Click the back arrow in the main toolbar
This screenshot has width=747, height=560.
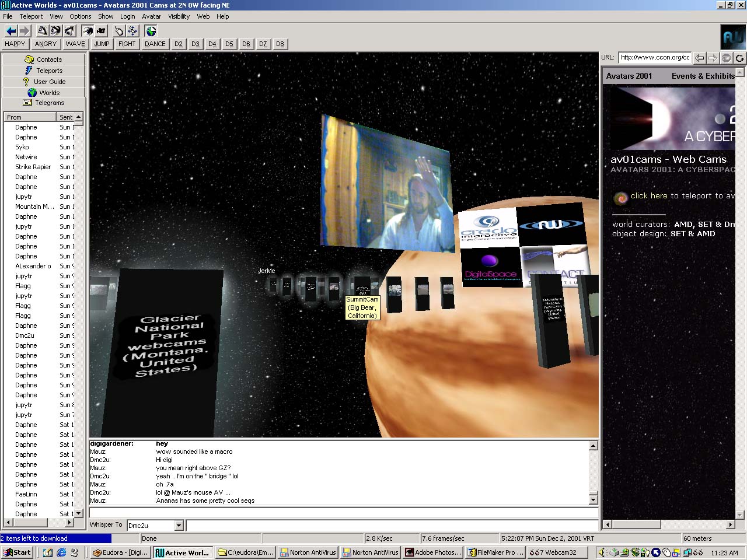11,31
